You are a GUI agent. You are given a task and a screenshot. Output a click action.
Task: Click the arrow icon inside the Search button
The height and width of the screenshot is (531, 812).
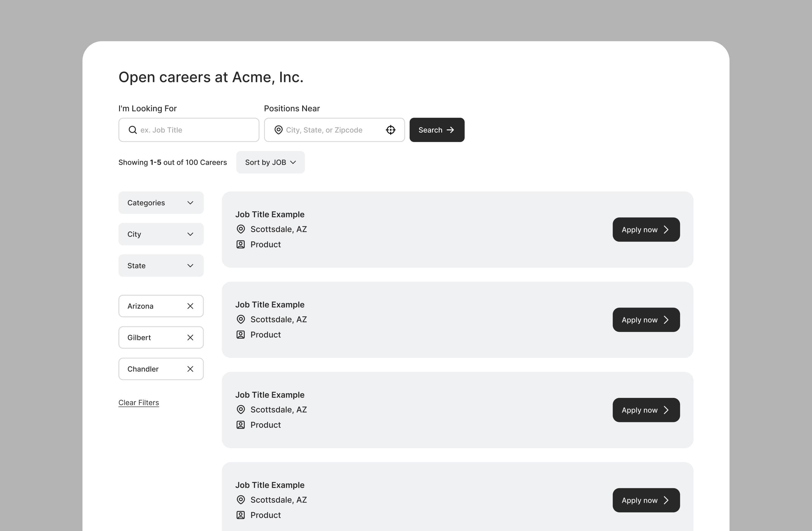(x=450, y=130)
